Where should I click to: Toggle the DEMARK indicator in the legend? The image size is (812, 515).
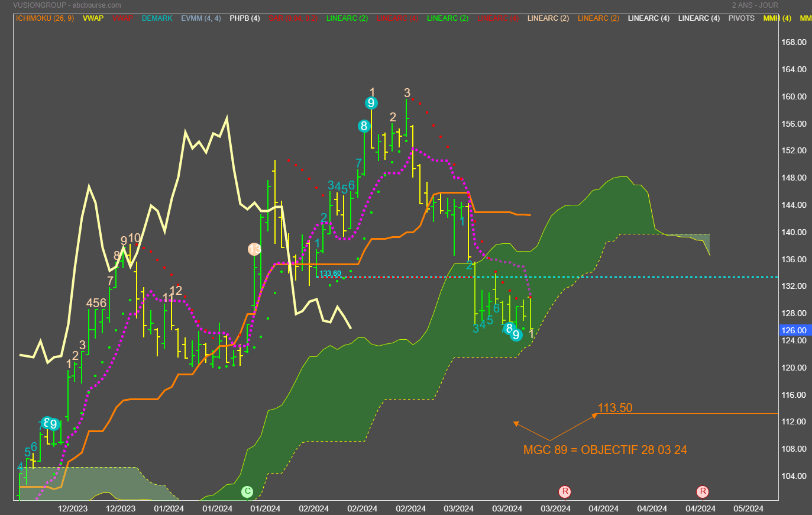click(157, 18)
